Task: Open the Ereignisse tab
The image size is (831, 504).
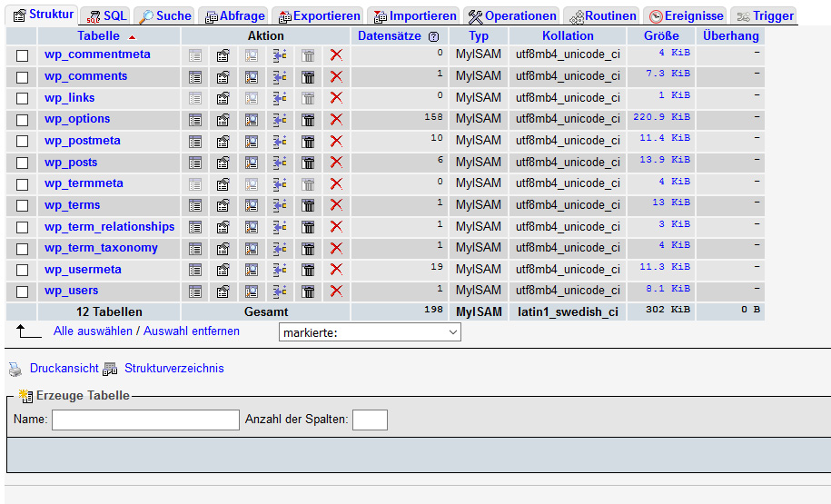Action: (x=687, y=16)
